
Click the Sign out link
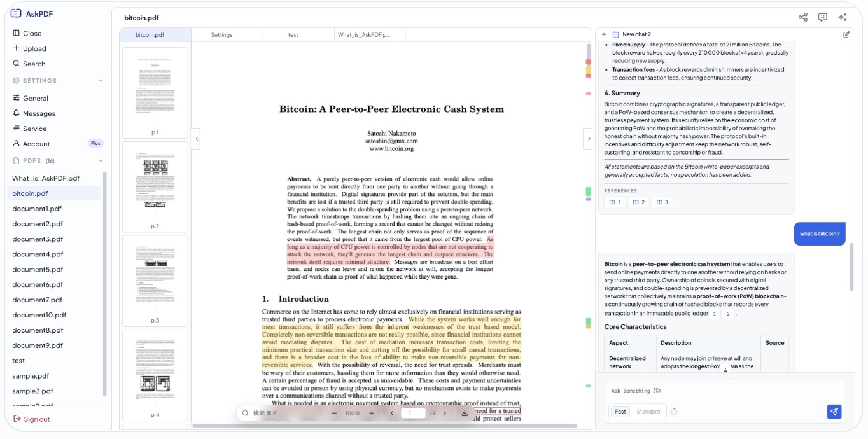(36, 419)
